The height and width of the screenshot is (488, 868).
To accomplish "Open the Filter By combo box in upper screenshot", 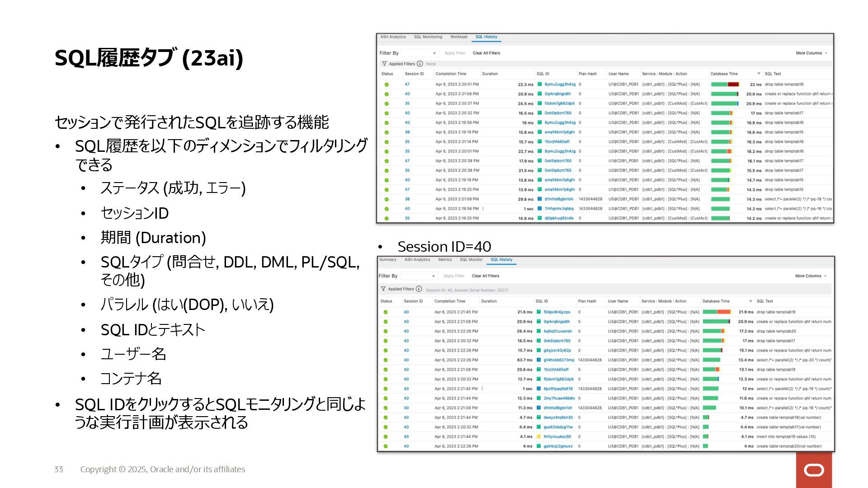I will click(420, 53).
